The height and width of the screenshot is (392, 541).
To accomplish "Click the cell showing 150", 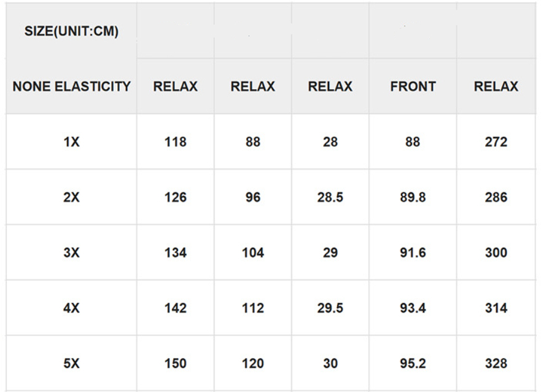I will click(176, 363).
